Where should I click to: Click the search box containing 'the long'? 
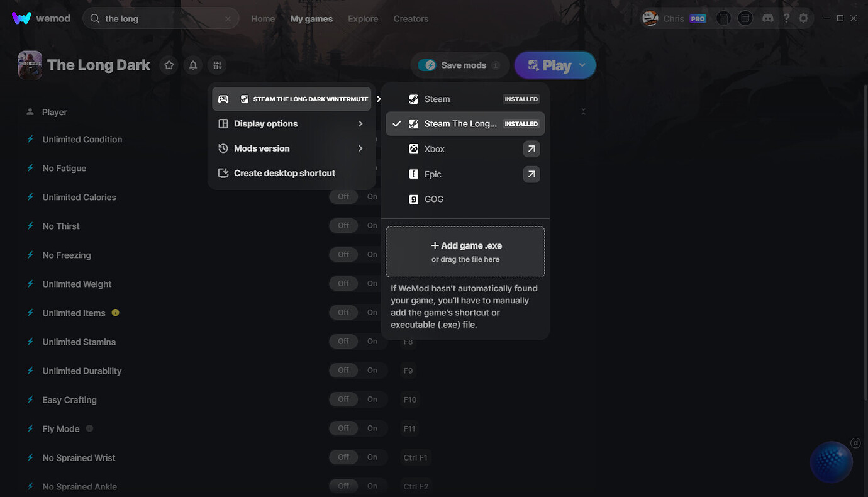coord(160,19)
